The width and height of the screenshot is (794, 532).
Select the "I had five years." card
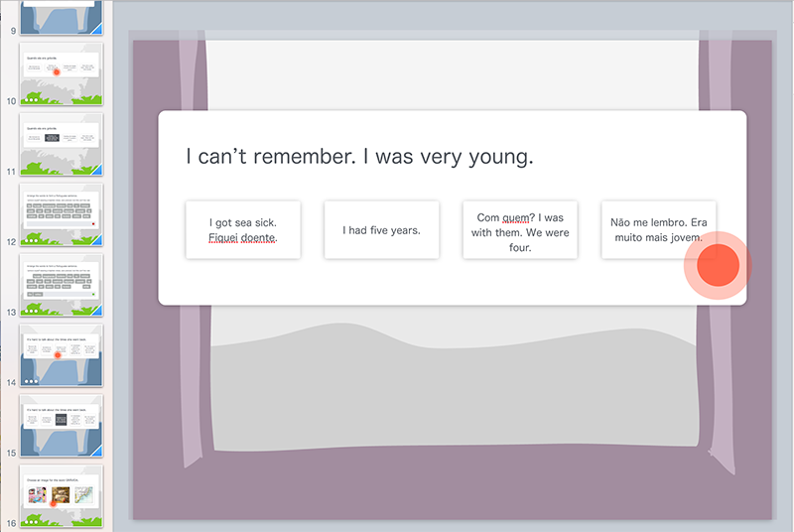(381, 229)
